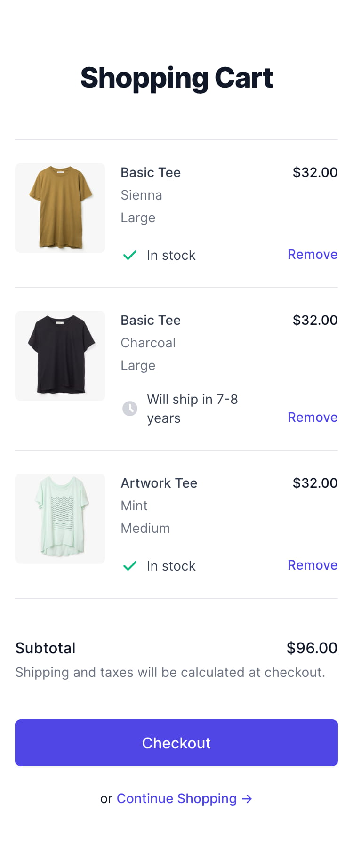
Task: Open the Artwork Tee product title
Action: [x=159, y=483]
